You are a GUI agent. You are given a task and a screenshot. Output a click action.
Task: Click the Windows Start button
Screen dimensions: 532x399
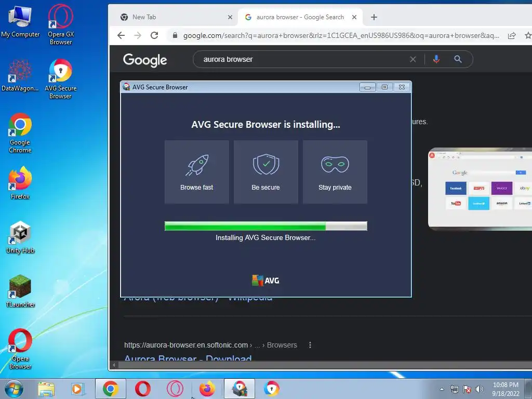14,389
